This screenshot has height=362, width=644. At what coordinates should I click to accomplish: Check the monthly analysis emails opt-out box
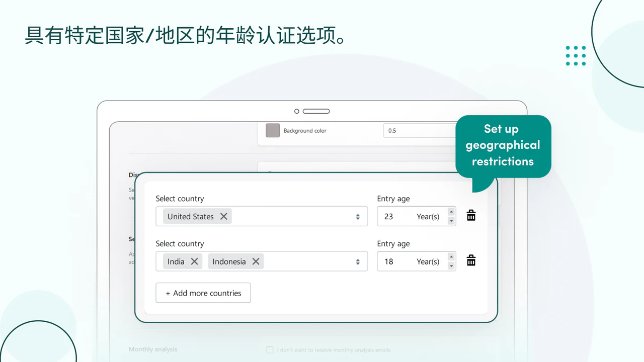(270, 350)
